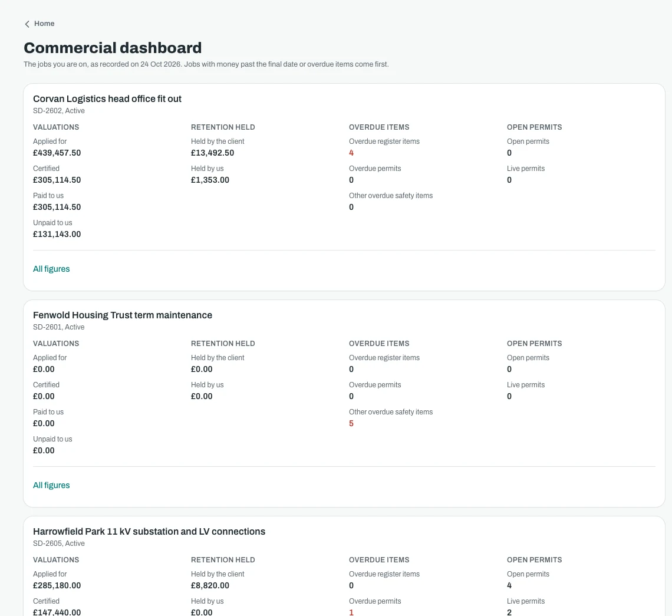Image resolution: width=672 pixels, height=616 pixels.
Task: Click the OVERDUE ITEMS heading in the Harrowfield card
Action: (379, 560)
